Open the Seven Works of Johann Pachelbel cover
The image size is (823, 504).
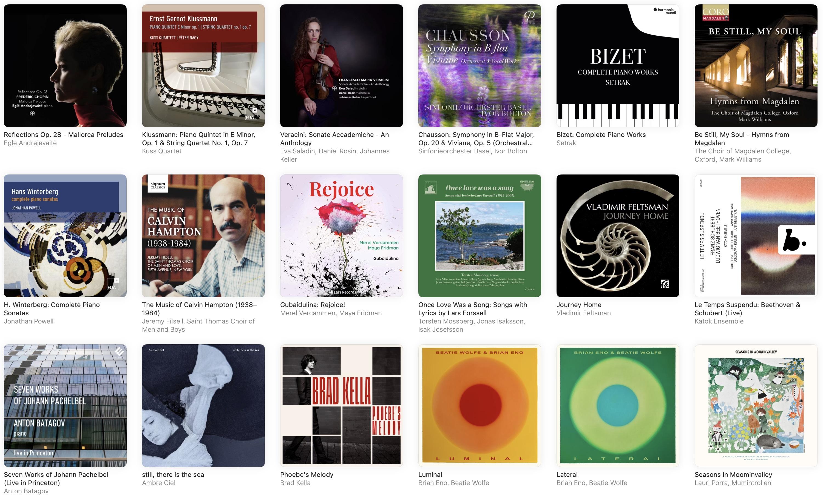[65, 406]
